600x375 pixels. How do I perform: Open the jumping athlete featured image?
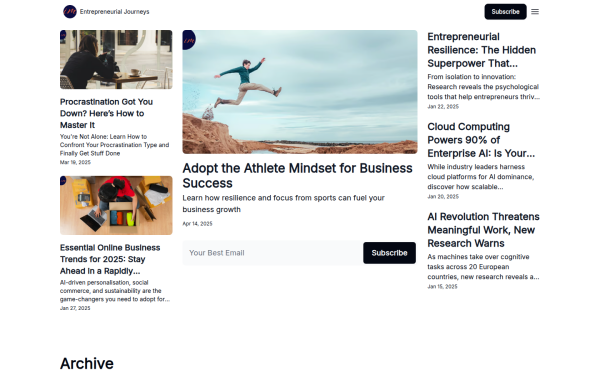click(300, 92)
